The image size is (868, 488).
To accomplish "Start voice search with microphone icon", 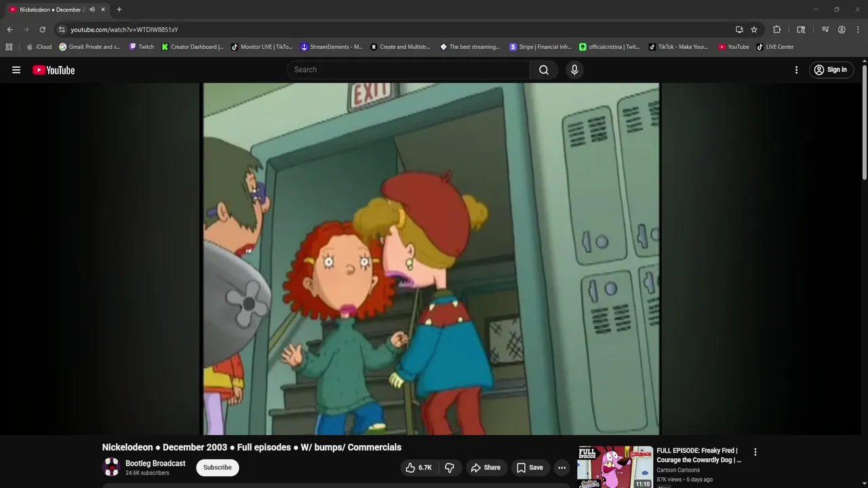I will point(574,70).
